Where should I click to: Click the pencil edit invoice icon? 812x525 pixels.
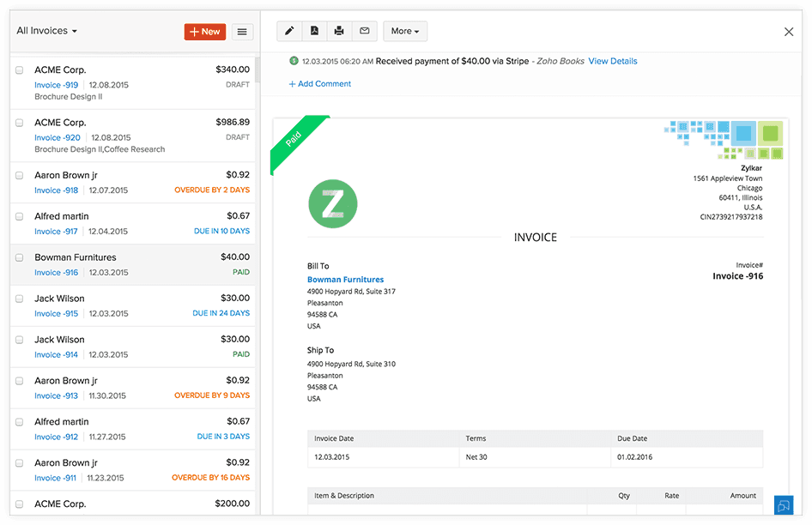[289, 31]
